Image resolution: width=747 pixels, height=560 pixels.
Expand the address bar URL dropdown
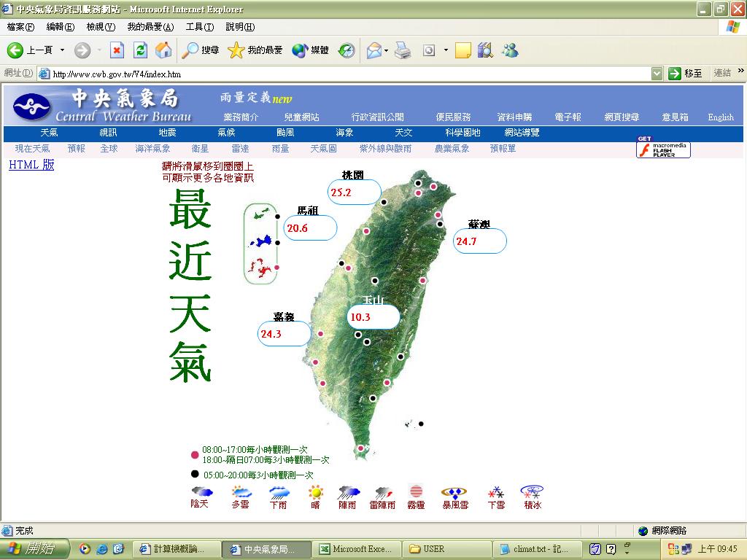(x=657, y=74)
